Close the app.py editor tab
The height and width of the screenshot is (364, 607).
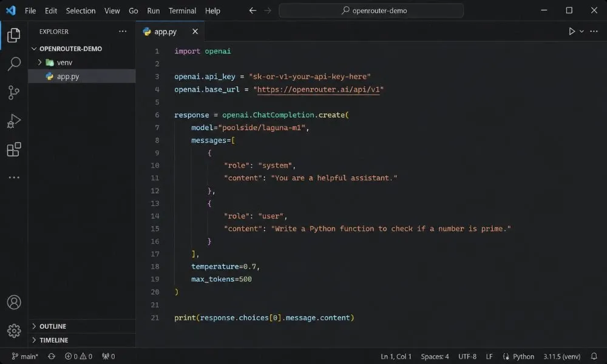point(195,32)
